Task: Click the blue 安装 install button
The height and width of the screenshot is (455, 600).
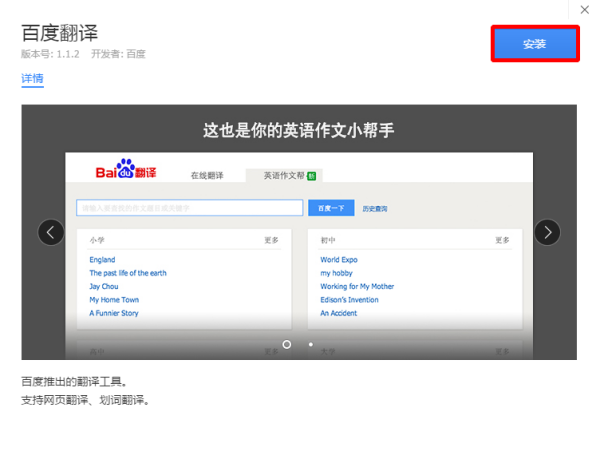Action: tap(535, 44)
